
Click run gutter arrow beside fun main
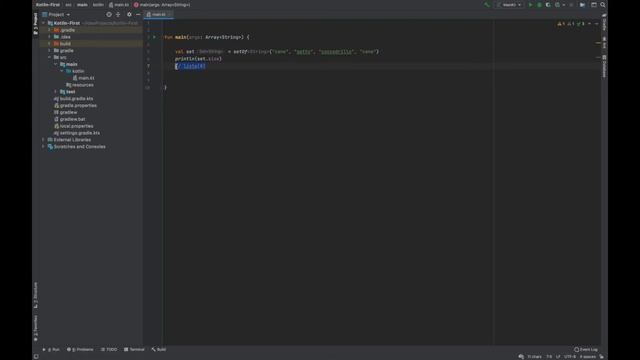click(154, 37)
